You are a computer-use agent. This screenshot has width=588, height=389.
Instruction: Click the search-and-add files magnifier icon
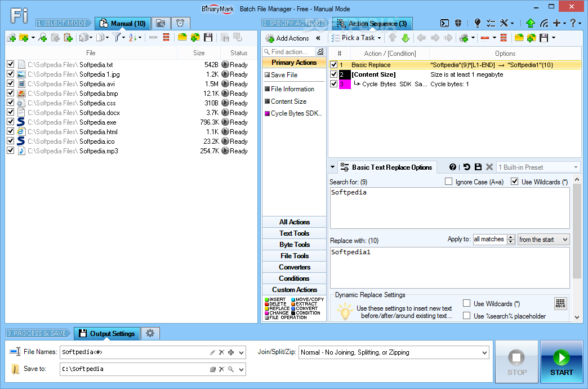(43, 38)
